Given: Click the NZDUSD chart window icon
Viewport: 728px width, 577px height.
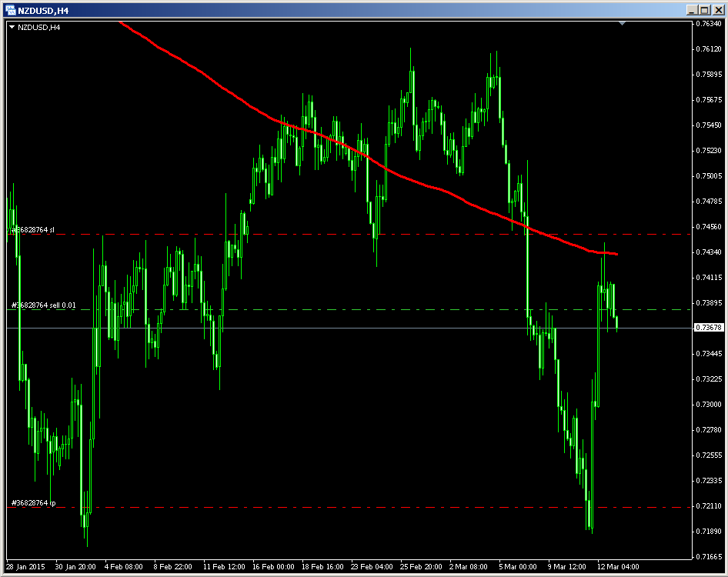Looking at the screenshot, I should pyautogui.click(x=10, y=10).
